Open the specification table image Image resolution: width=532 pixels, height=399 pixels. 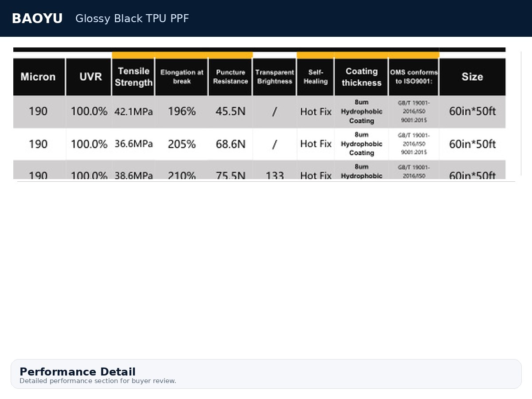259,113
